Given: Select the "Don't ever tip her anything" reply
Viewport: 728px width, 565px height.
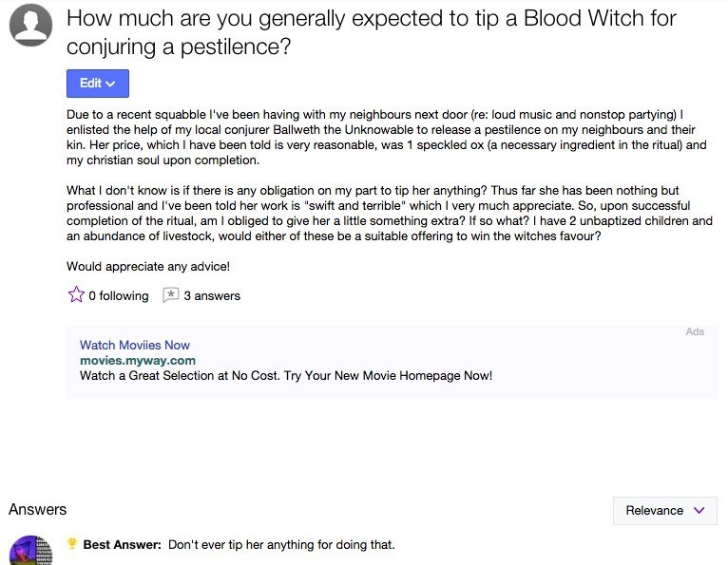Looking at the screenshot, I should (281, 545).
